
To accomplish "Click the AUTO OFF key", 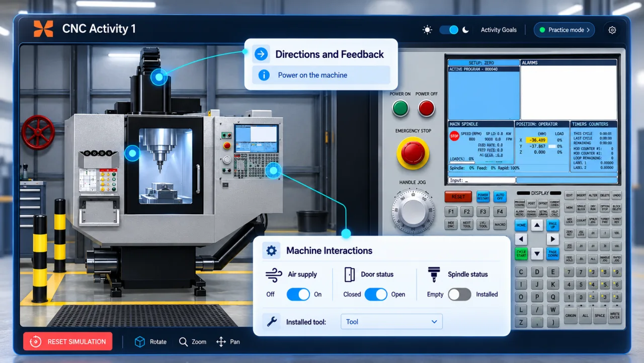I will pyautogui.click(x=500, y=197).
